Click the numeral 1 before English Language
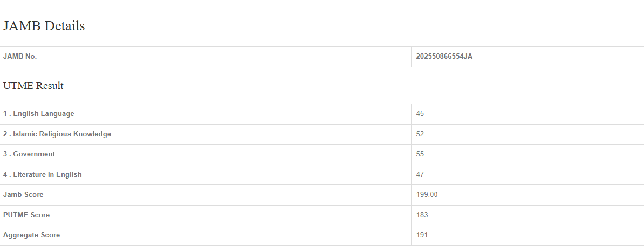Viewport: 644px width, 246px height. coord(5,114)
